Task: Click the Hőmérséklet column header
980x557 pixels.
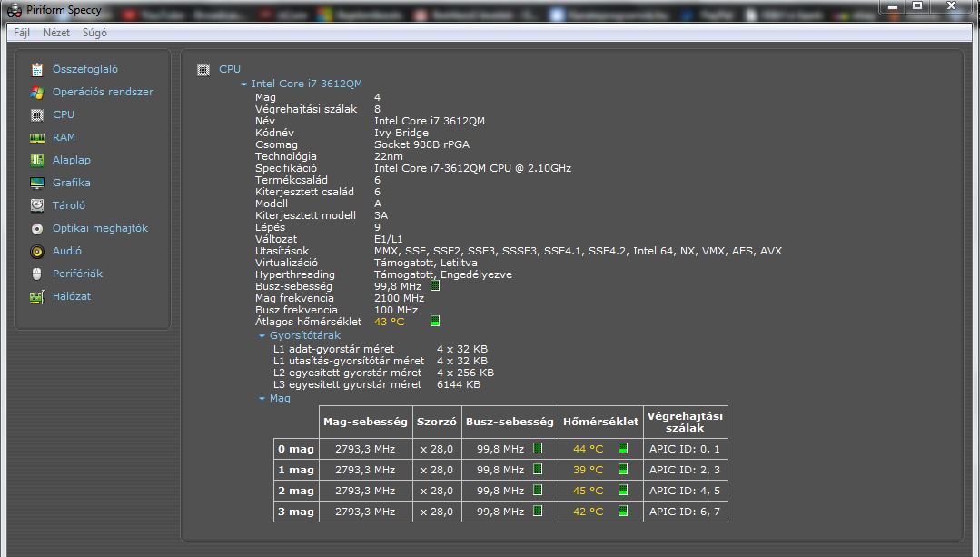Action: (x=600, y=422)
